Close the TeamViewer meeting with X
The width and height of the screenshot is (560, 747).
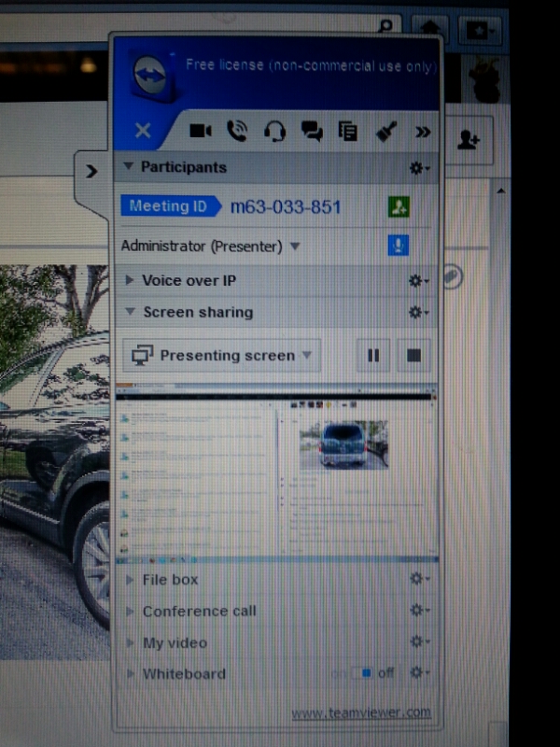pos(143,130)
